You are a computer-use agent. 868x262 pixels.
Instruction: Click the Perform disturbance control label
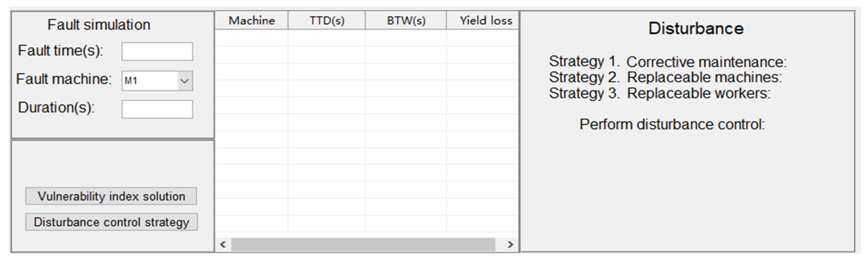coord(672,124)
